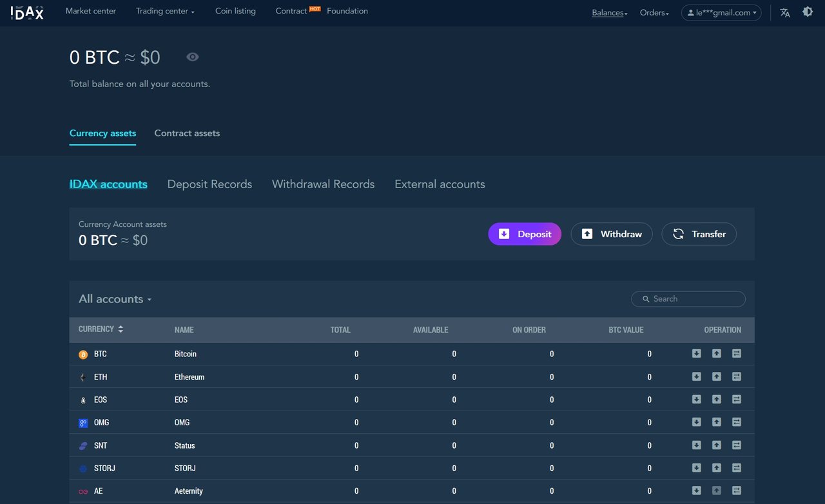Click the TOTAL column header
This screenshot has height=504, width=825.
pos(340,330)
